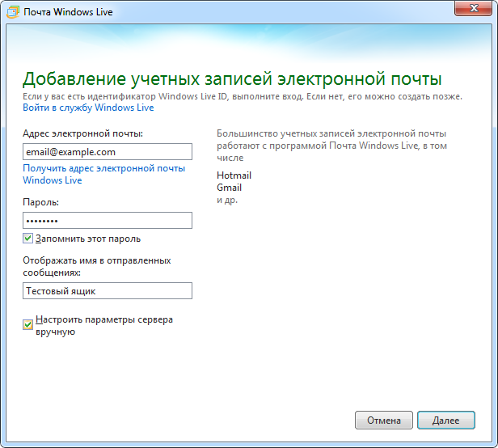Open the Войти в службу Windows Live link
This screenshot has width=498, height=448.
[88, 108]
